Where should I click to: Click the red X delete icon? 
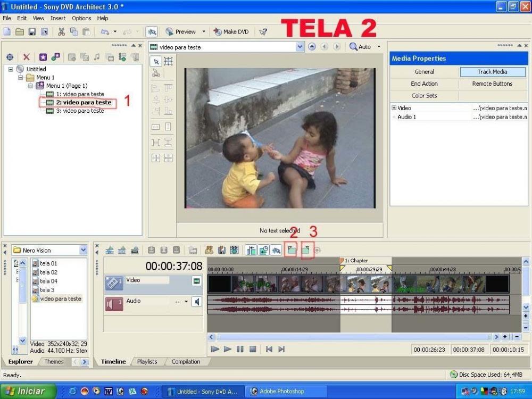(x=26, y=57)
